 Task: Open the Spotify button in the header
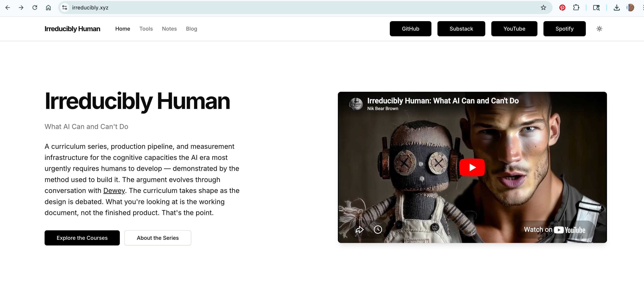[564, 29]
